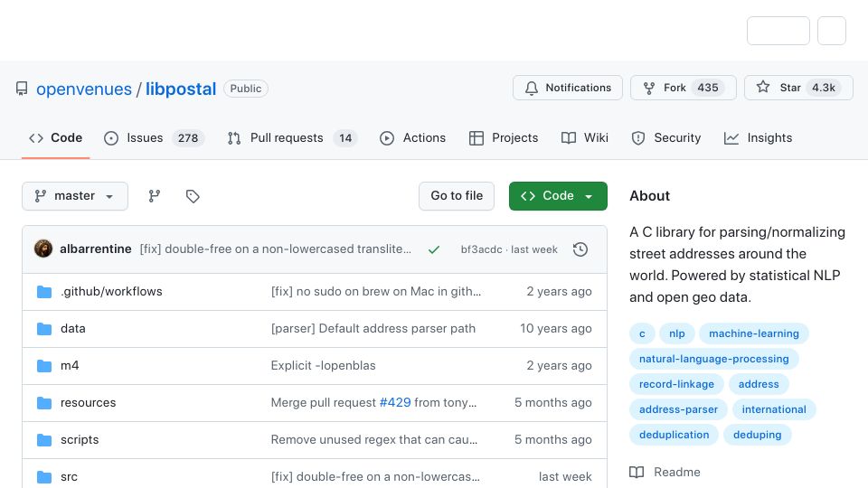Expand the master branch dropdown
The width and height of the screenshot is (868, 488).
[75, 196]
